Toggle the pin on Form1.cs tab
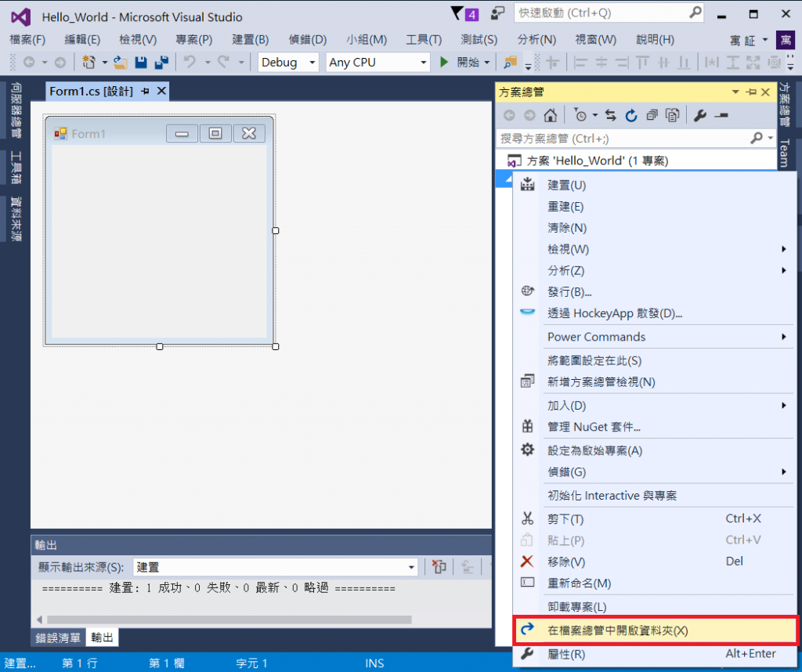Viewport: 802px width, 672px height. [x=145, y=91]
